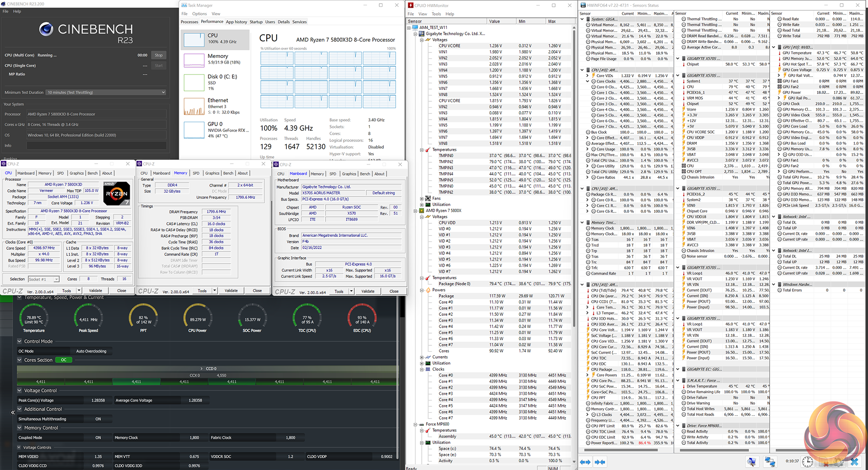
Task: Open Tools menu in CPUID HWMonitor
Action: click(436, 14)
